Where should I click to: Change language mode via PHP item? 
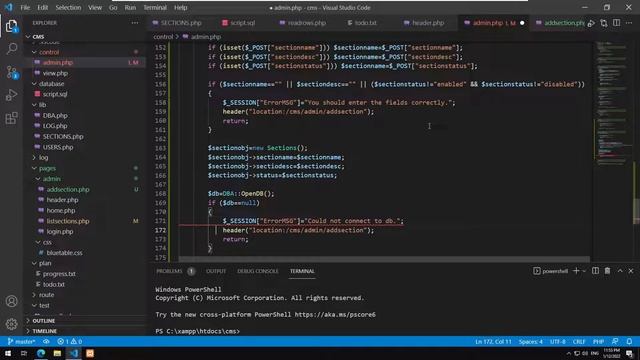(598, 342)
